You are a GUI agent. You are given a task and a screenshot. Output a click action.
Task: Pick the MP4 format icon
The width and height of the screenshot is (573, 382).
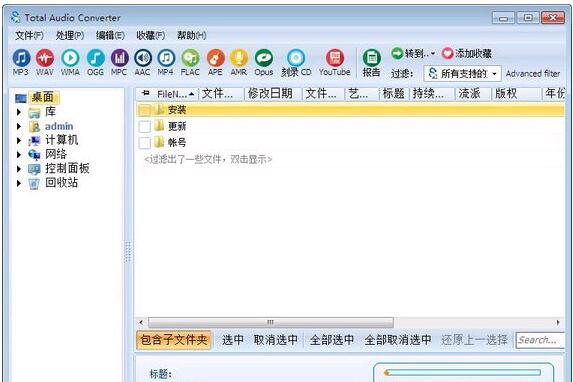coord(166,62)
